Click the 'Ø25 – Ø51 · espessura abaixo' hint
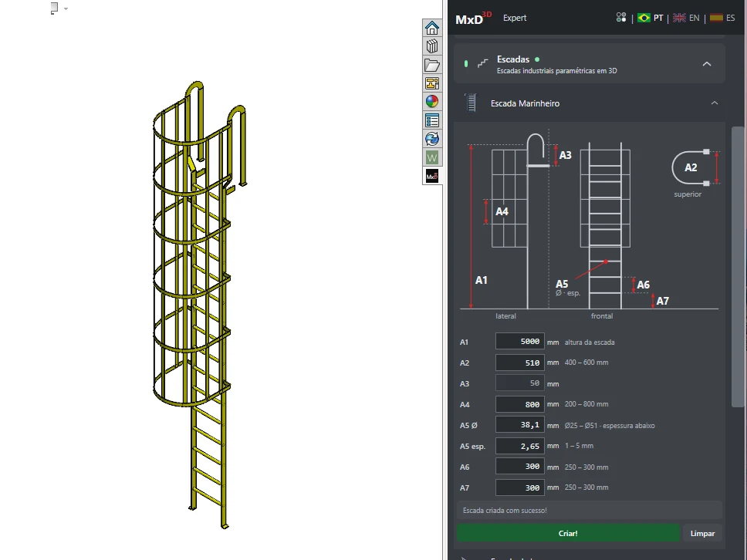This screenshot has height=560, width=747. [610, 425]
